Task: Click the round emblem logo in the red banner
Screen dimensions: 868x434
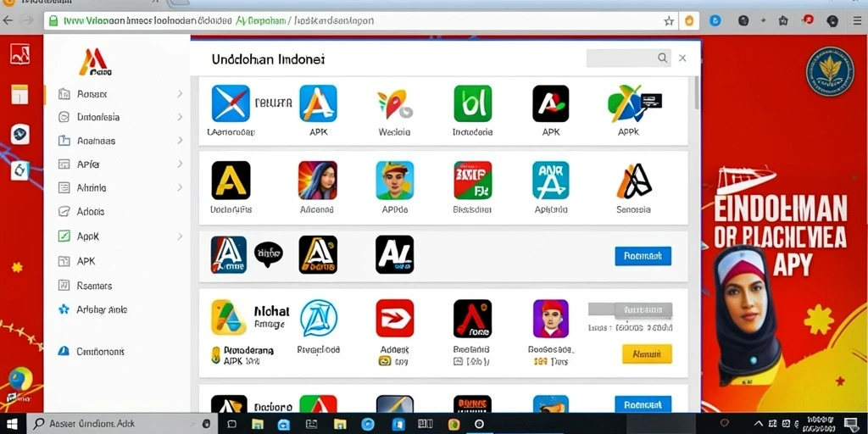Action: coord(829,70)
